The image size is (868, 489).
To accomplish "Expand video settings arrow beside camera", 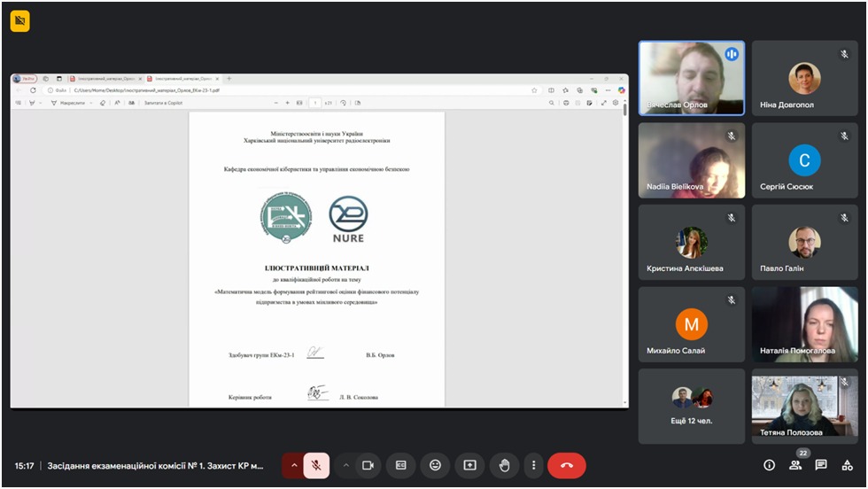I will [x=345, y=465].
